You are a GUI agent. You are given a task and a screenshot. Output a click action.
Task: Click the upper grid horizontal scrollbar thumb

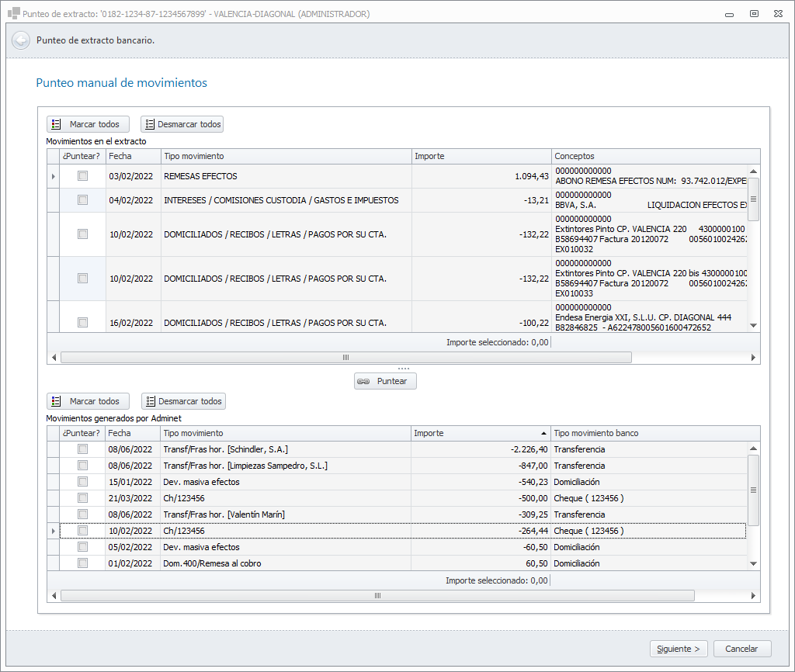click(345, 358)
